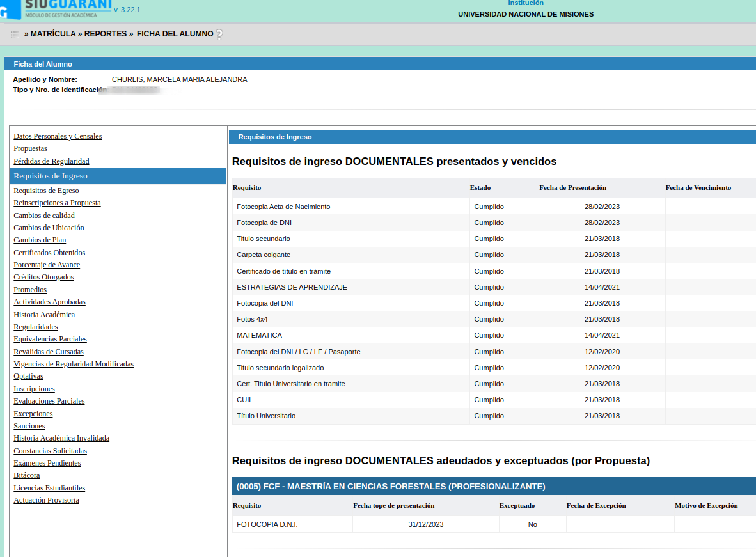The image size is (756, 557).
Task: Click Fecha de Presentación column header
Action: 573,187
